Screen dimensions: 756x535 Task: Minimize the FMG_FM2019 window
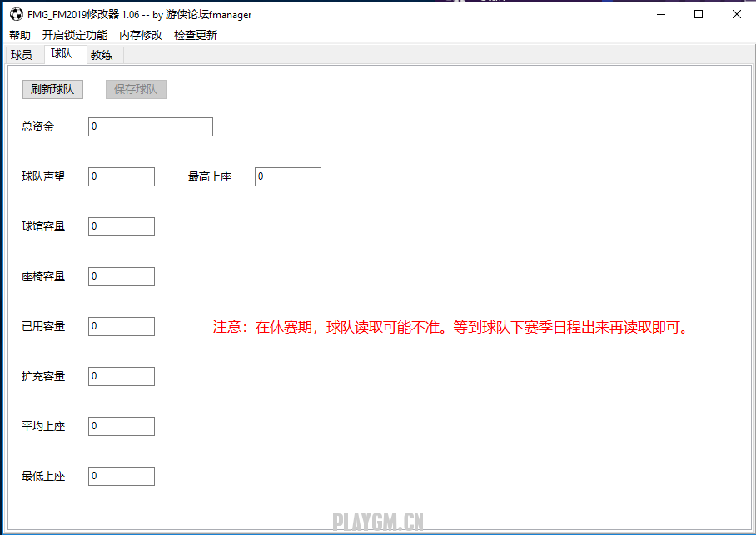tap(661, 14)
